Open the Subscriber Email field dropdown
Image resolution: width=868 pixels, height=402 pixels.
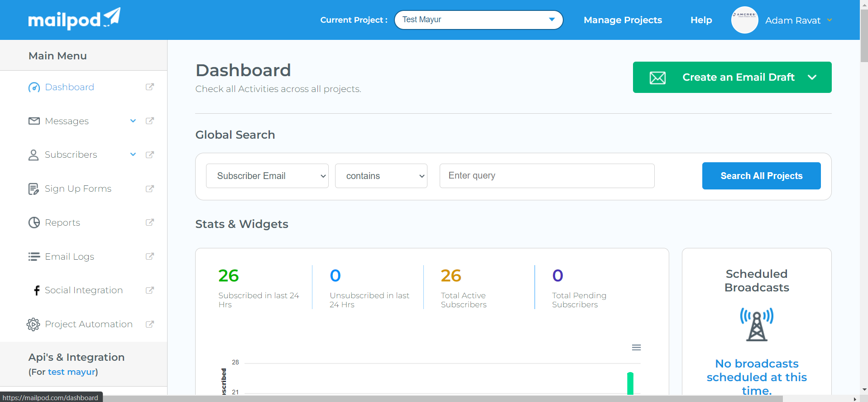[267, 176]
